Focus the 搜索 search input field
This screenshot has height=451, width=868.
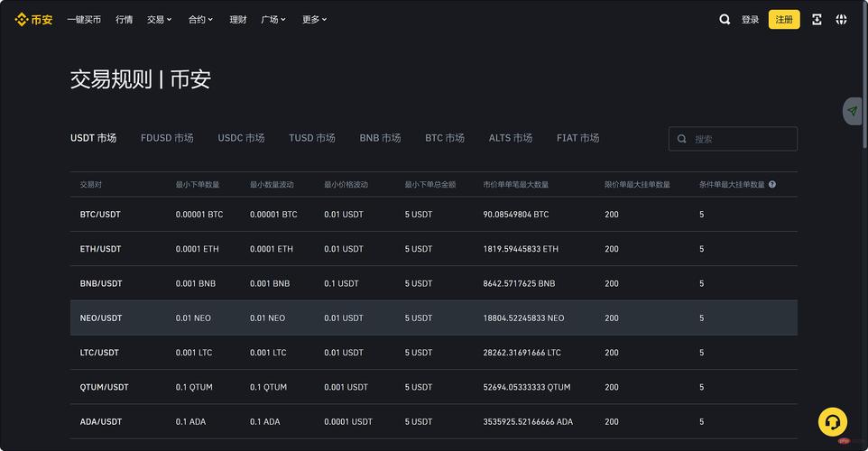(x=733, y=138)
